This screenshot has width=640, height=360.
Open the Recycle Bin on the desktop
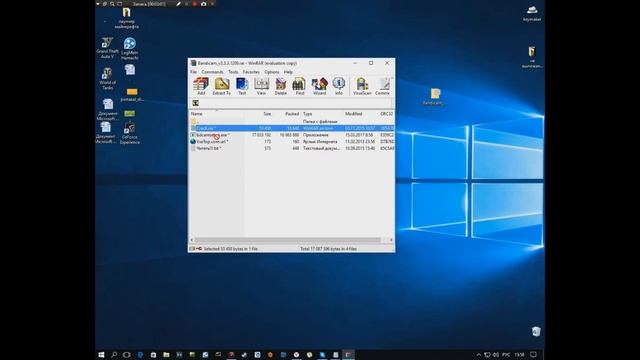(536, 331)
